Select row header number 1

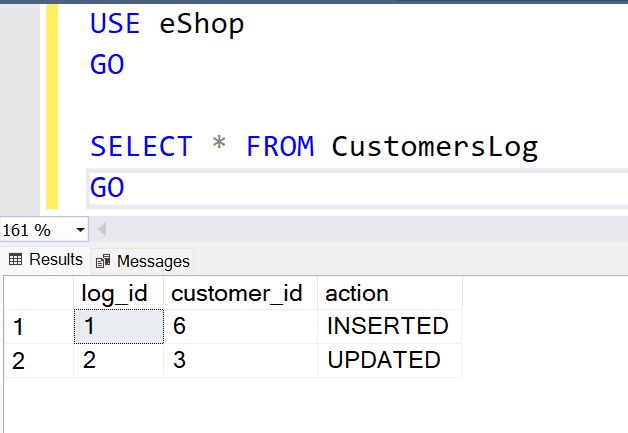click(39, 326)
